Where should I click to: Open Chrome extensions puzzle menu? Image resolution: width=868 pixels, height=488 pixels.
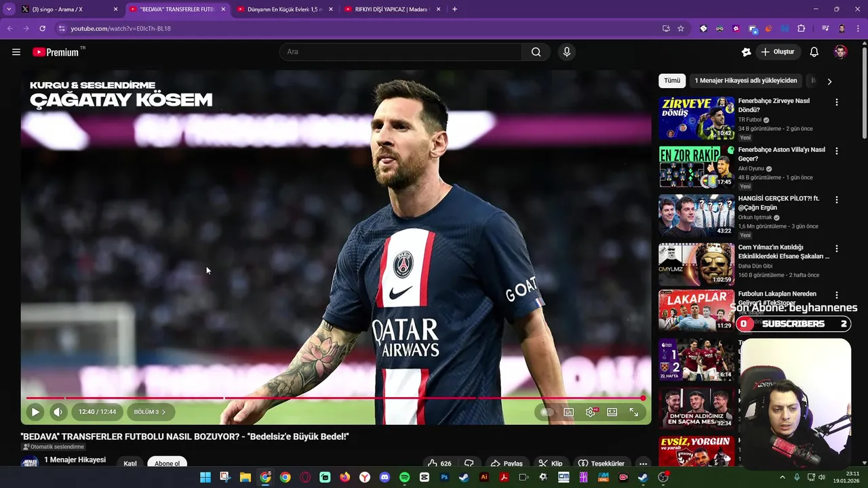coord(801,28)
